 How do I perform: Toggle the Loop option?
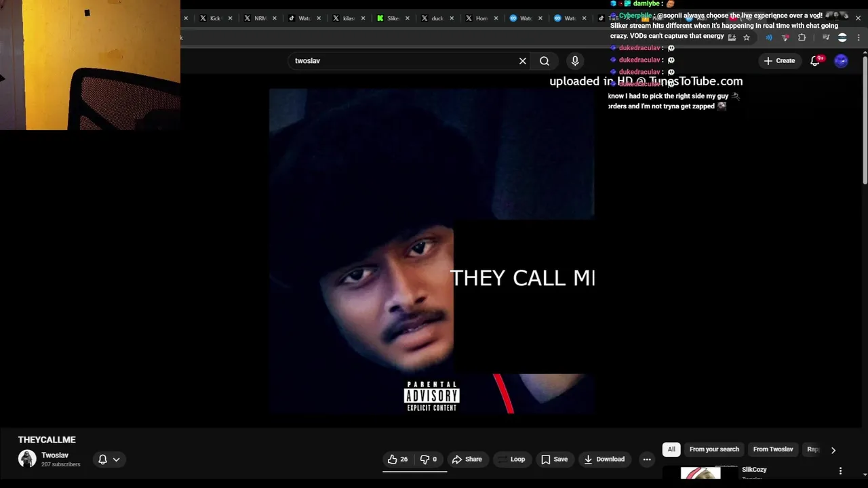[x=511, y=460]
